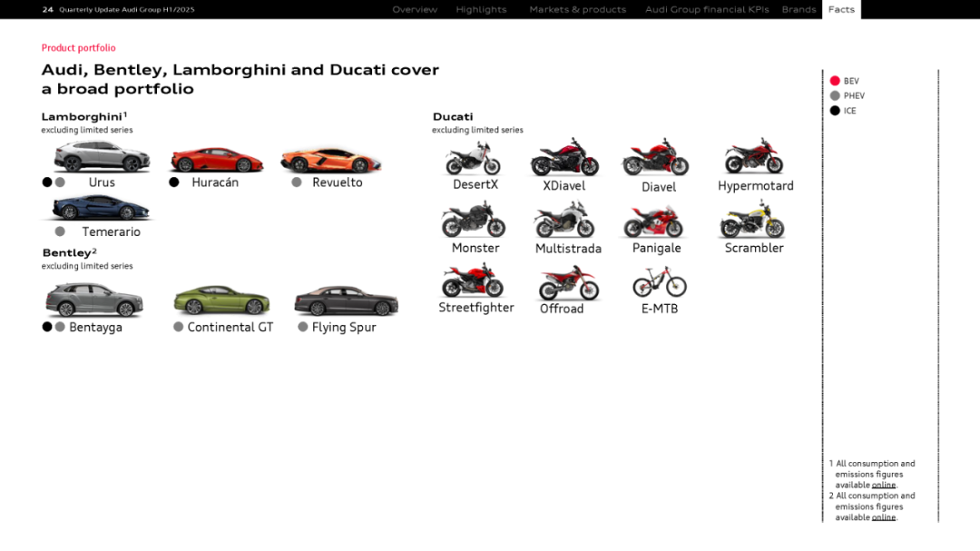This screenshot has width=980, height=551.
Task: Open Audi Group financial KPIs tab
Action: [x=707, y=10]
